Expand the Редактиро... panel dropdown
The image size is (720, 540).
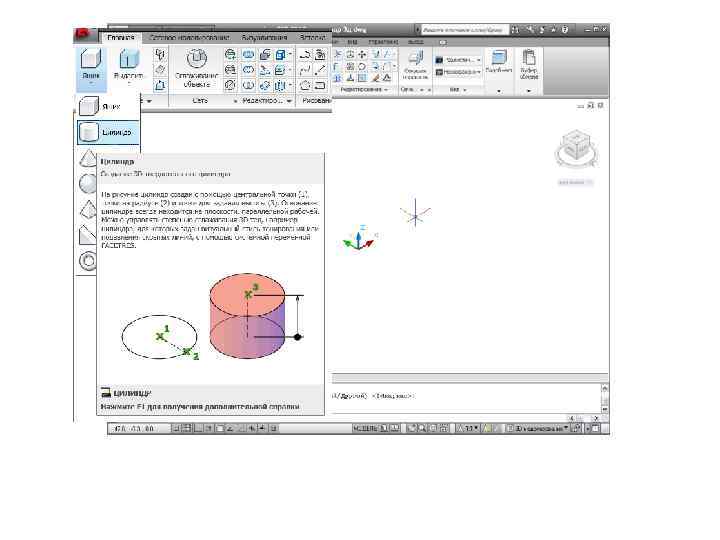289,101
